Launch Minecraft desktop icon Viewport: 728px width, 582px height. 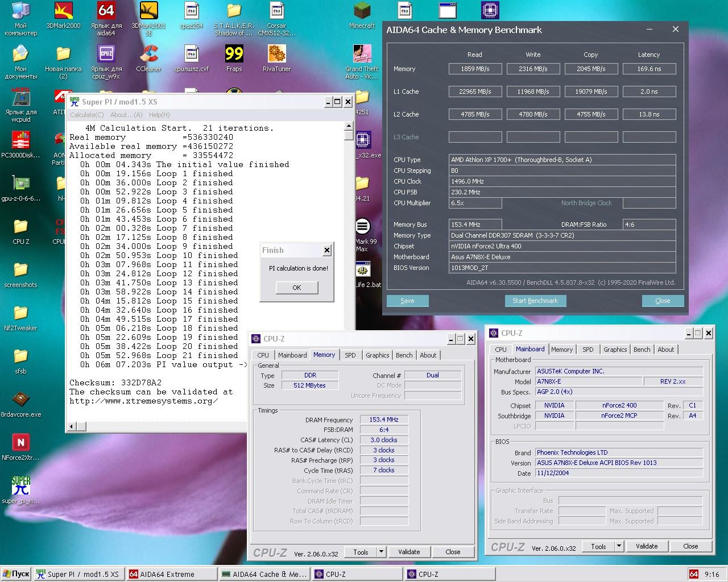362,15
